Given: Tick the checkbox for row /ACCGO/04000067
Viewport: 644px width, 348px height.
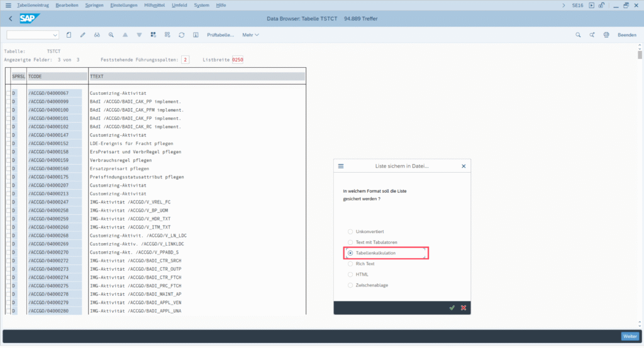Looking at the screenshot, I should point(8,93).
